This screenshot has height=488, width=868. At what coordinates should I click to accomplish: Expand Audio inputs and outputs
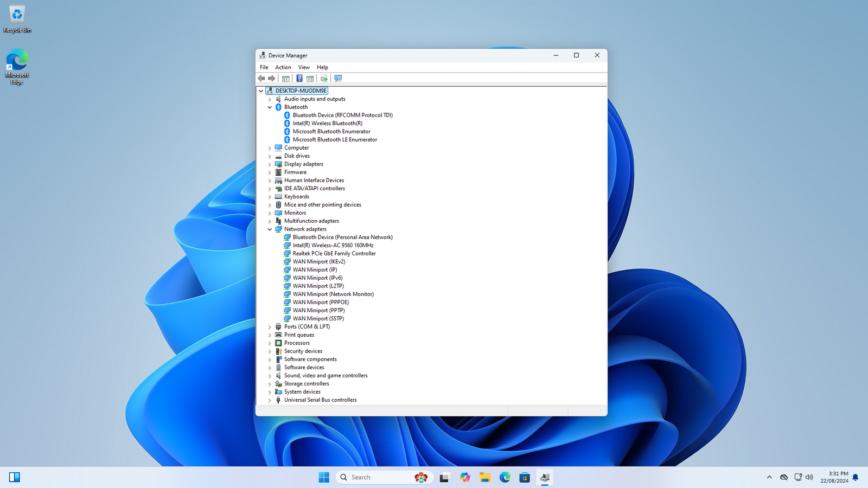pos(270,99)
